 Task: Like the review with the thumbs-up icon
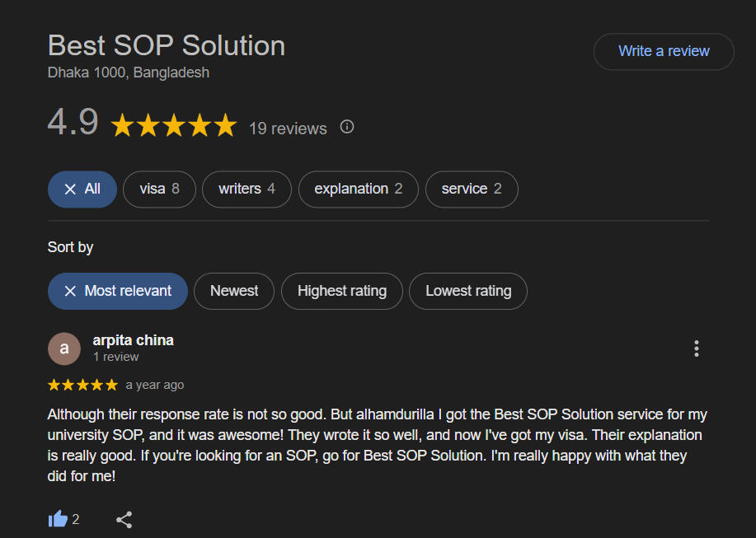(x=58, y=519)
